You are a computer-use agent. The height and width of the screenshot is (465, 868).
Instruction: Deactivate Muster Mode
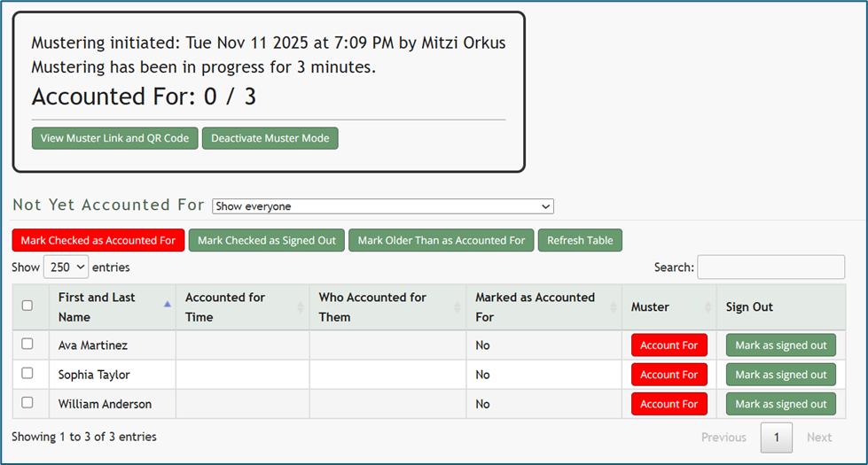tap(270, 138)
